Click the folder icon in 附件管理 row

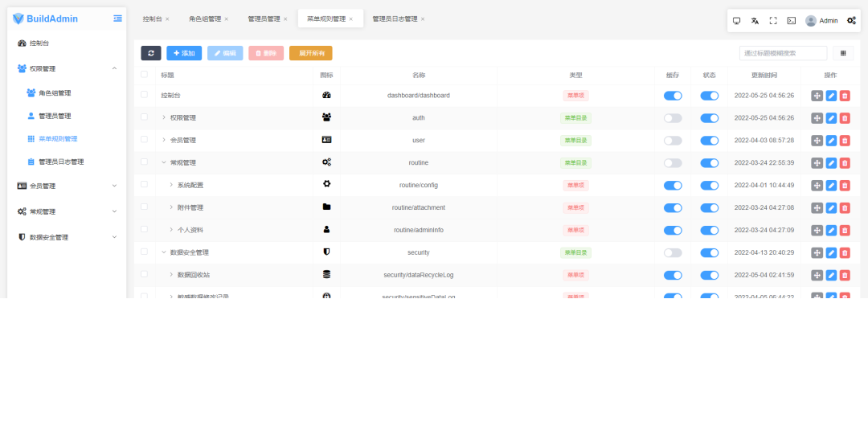(x=326, y=207)
